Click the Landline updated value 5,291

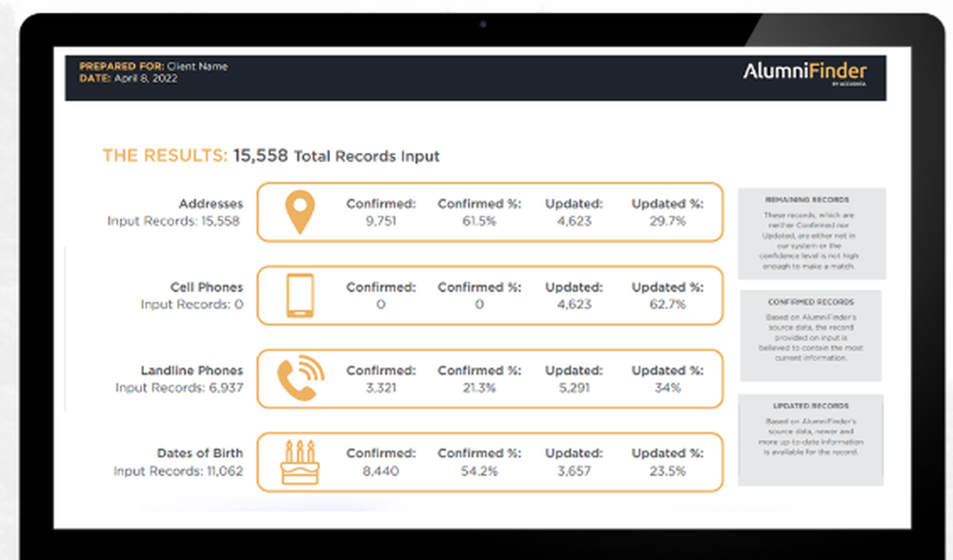coord(575,388)
